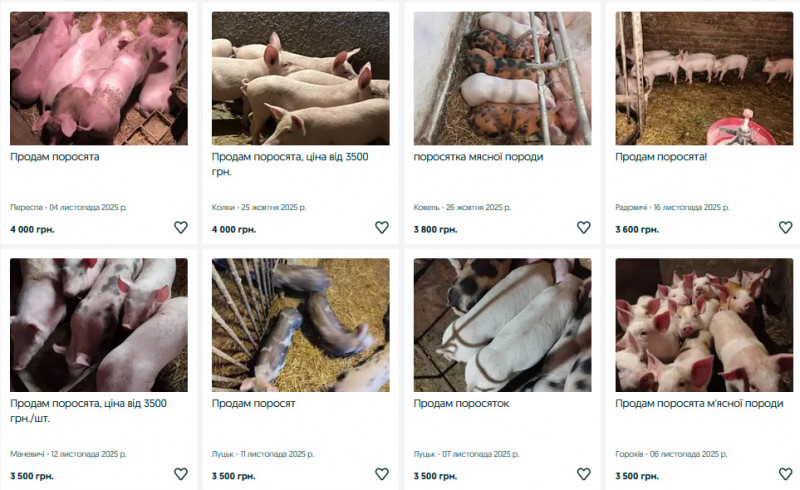
Task: Favorite the Переспа piglets listing with heart
Action: pos(181,227)
